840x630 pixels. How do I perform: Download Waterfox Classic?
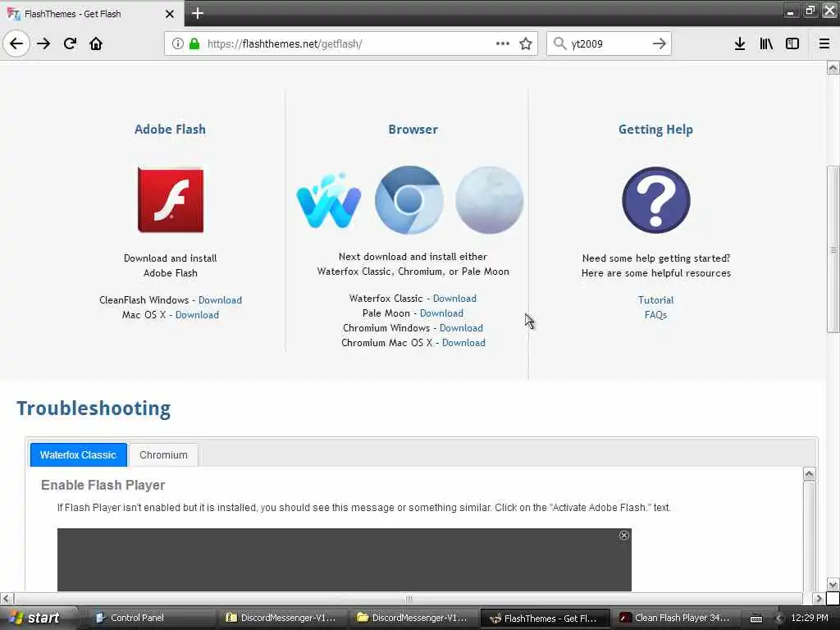[454, 299]
